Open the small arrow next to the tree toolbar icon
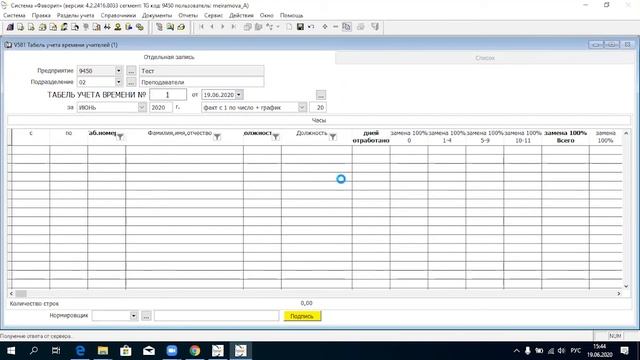This screenshot has height=360, width=640. click(x=278, y=27)
